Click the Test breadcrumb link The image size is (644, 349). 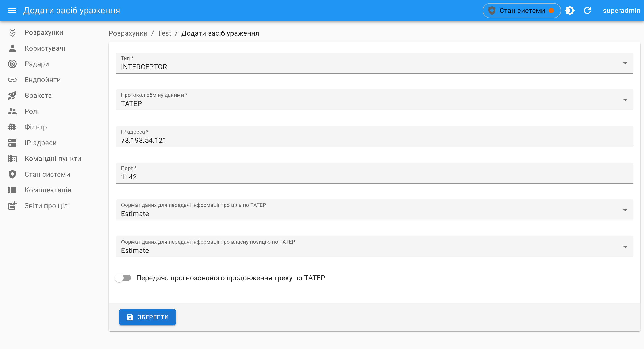click(164, 33)
